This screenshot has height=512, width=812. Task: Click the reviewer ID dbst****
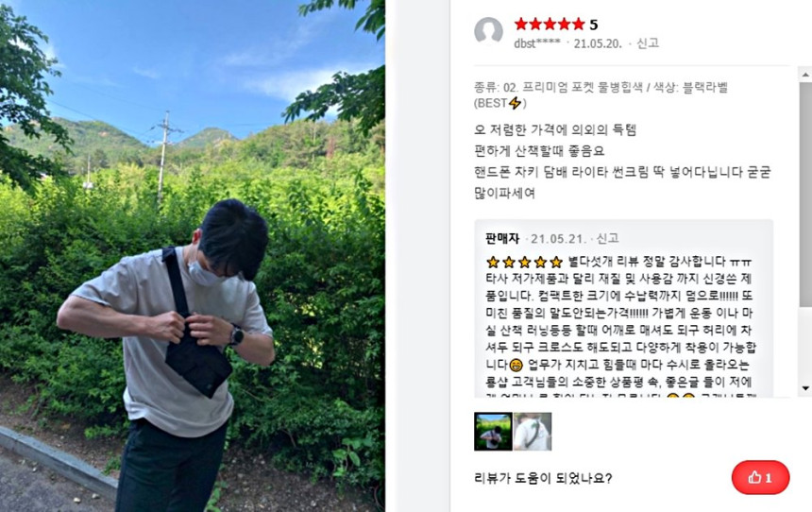coord(537,43)
